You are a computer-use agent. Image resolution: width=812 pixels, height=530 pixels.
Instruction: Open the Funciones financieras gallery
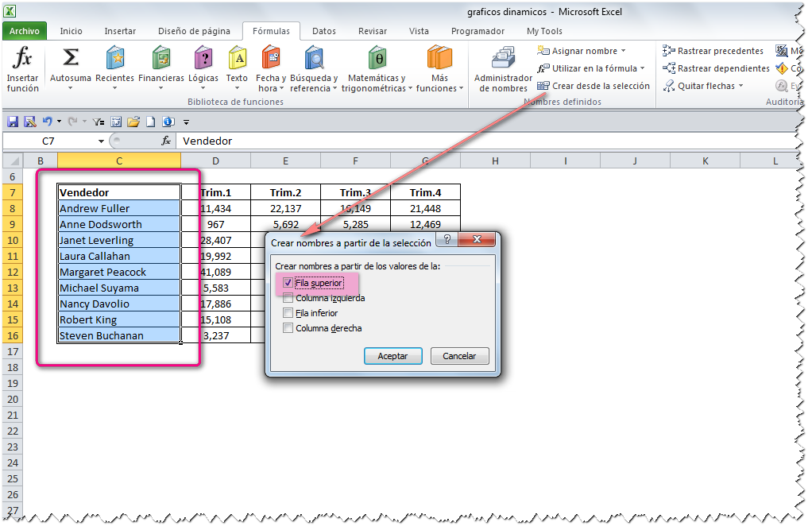161,68
